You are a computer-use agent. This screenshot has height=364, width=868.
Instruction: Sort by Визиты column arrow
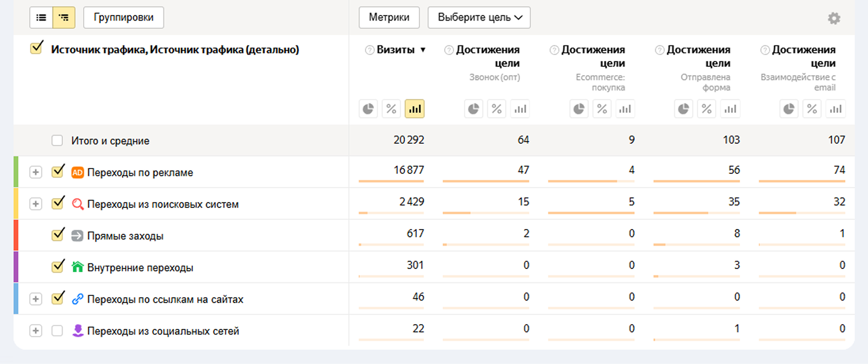tap(423, 50)
